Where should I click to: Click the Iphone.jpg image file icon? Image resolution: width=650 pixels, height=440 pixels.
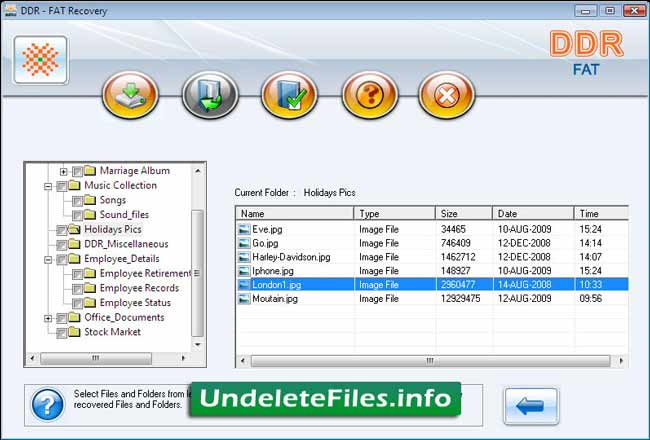click(245, 271)
